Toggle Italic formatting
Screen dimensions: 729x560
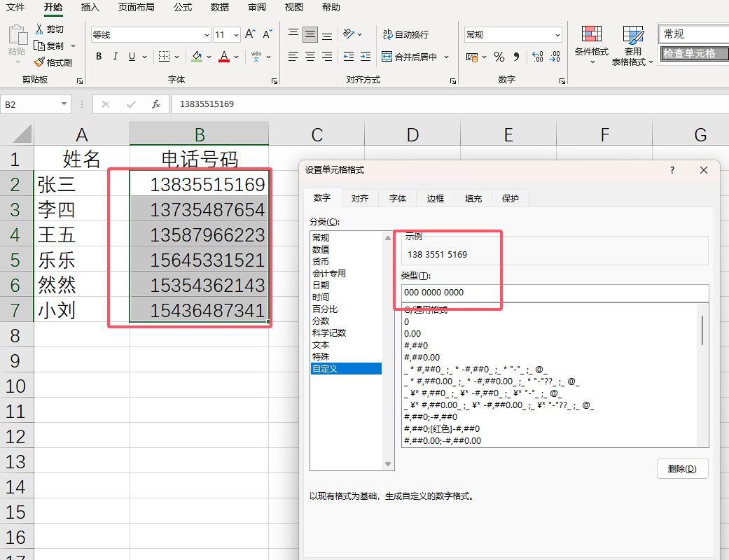115,57
